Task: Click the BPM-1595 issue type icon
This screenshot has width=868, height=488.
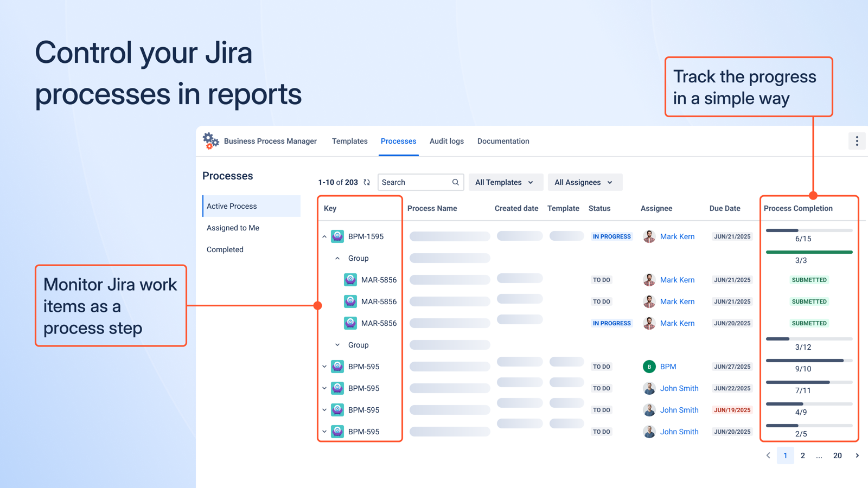Action: [337, 236]
